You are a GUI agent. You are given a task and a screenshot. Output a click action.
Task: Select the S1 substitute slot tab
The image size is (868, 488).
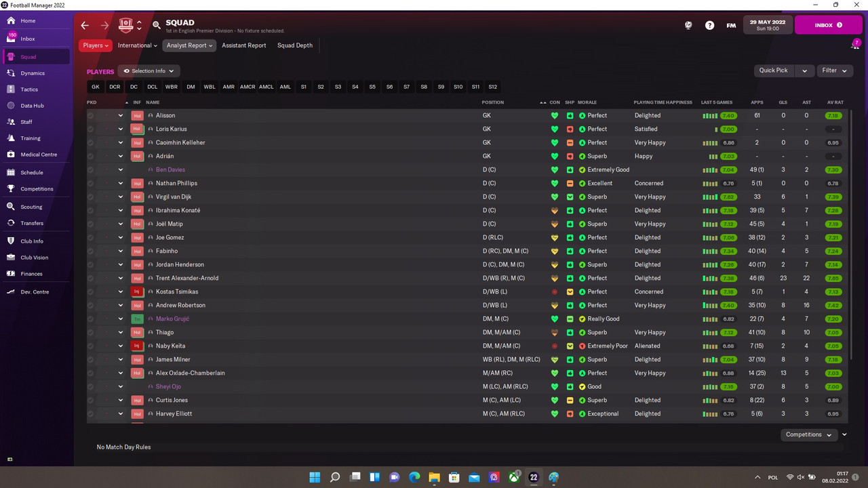tap(304, 87)
